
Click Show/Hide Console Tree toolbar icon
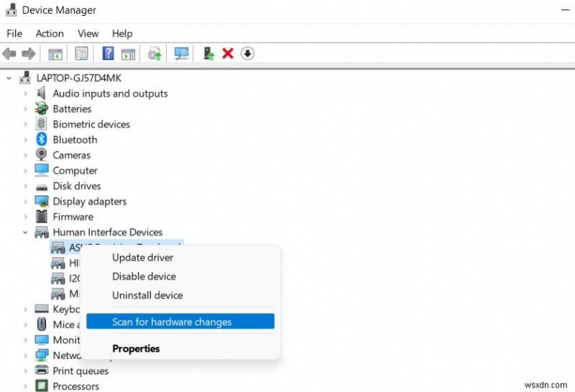pyautogui.click(x=55, y=55)
